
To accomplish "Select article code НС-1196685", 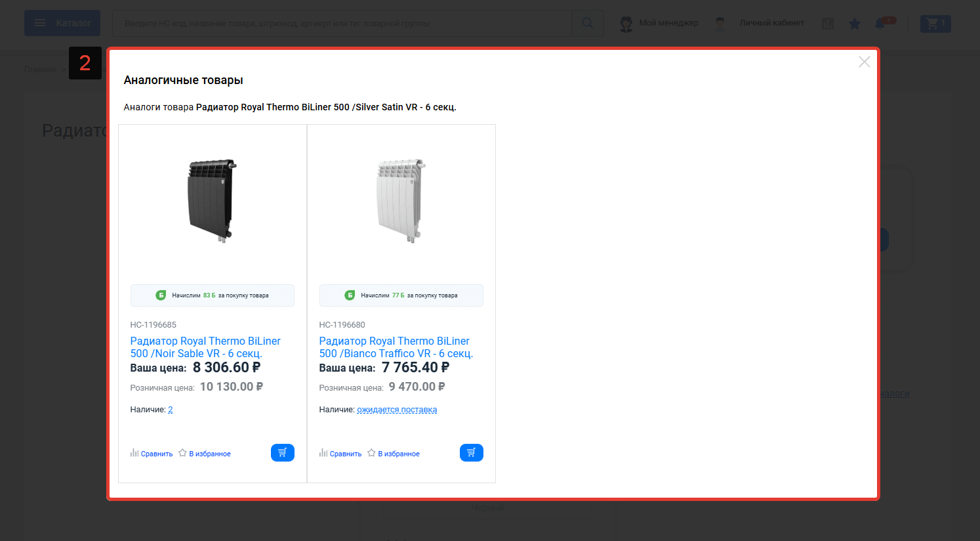I will tap(153, 325).
